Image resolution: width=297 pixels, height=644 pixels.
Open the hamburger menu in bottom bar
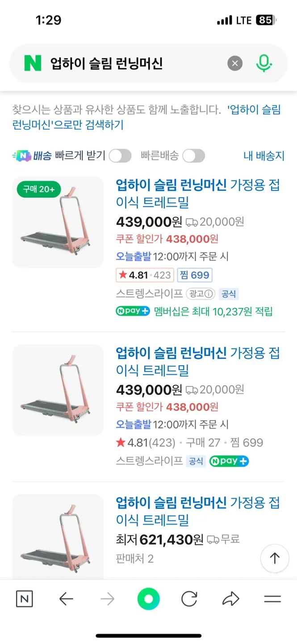272,599
